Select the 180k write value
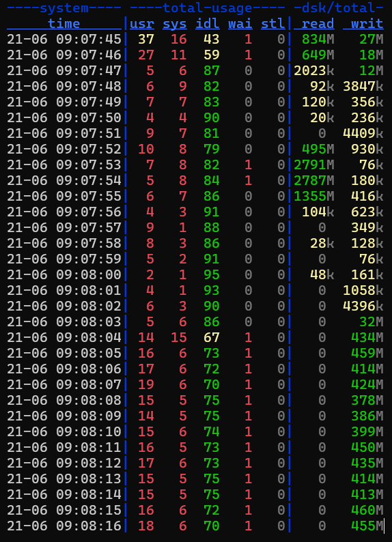The image size is (392, 542). tap(367, 180)
